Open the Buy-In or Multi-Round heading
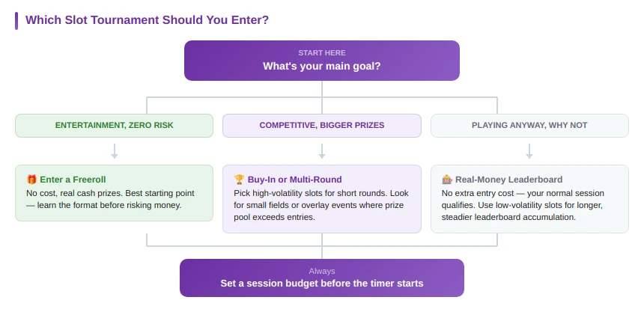This screenshot has width=644, height=309. (294, 180)
